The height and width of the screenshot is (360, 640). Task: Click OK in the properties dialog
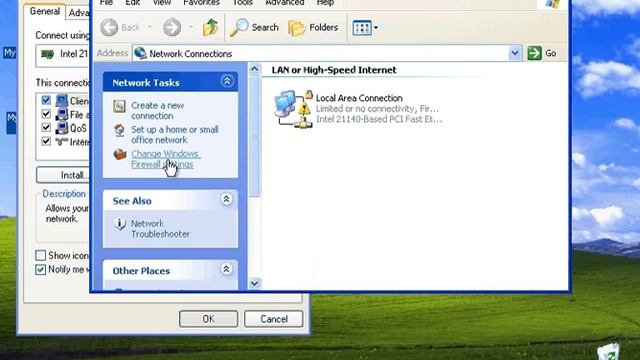[x=208, y=319]
